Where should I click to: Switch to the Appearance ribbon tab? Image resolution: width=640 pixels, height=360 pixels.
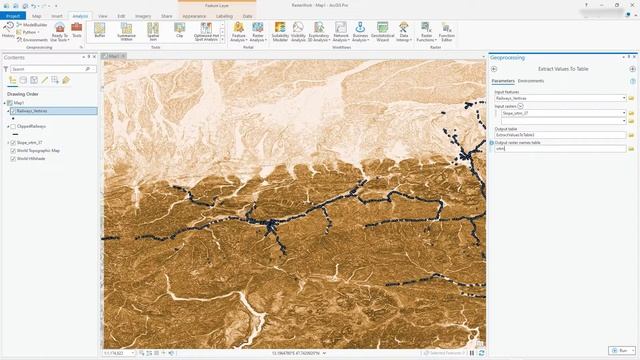click(194, 16)
